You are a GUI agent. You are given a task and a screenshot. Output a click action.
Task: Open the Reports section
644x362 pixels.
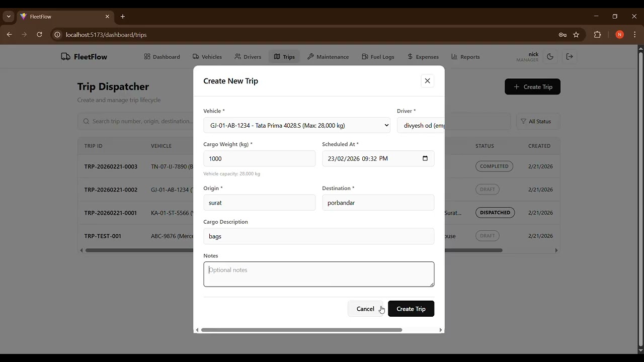465,57
